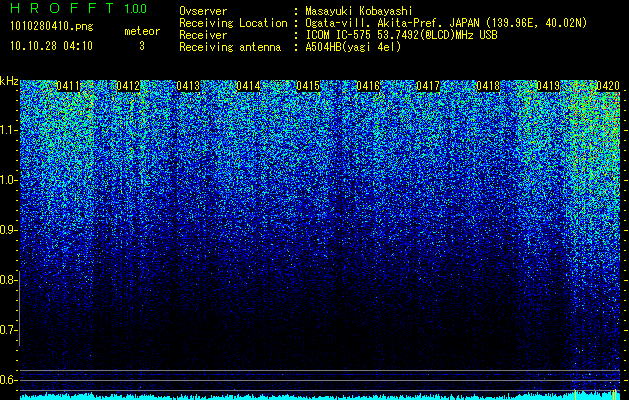This screenshot has width=629, height=400.
Task: Click the 0411 time marker
Action: pyautogui.click(x=68, y=86)
